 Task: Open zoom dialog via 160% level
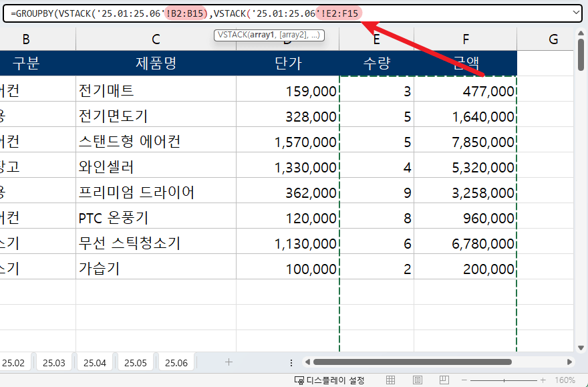click(x=565, y=380)
